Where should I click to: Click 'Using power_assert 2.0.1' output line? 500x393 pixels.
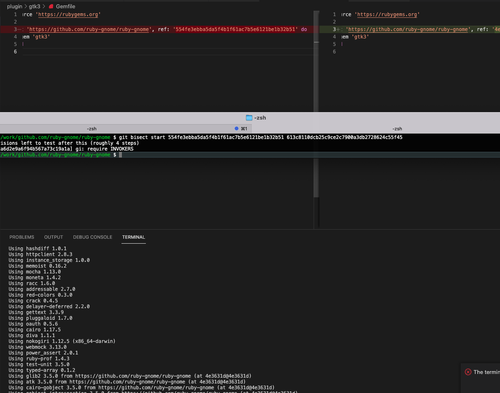click(43, 353)
